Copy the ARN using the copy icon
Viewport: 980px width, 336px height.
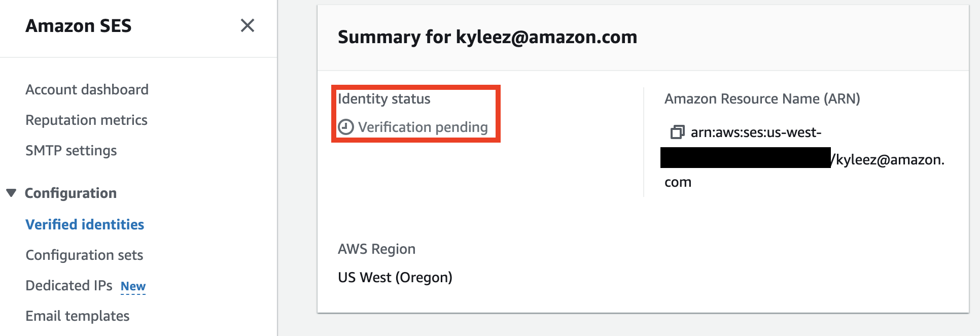point(677,132)
